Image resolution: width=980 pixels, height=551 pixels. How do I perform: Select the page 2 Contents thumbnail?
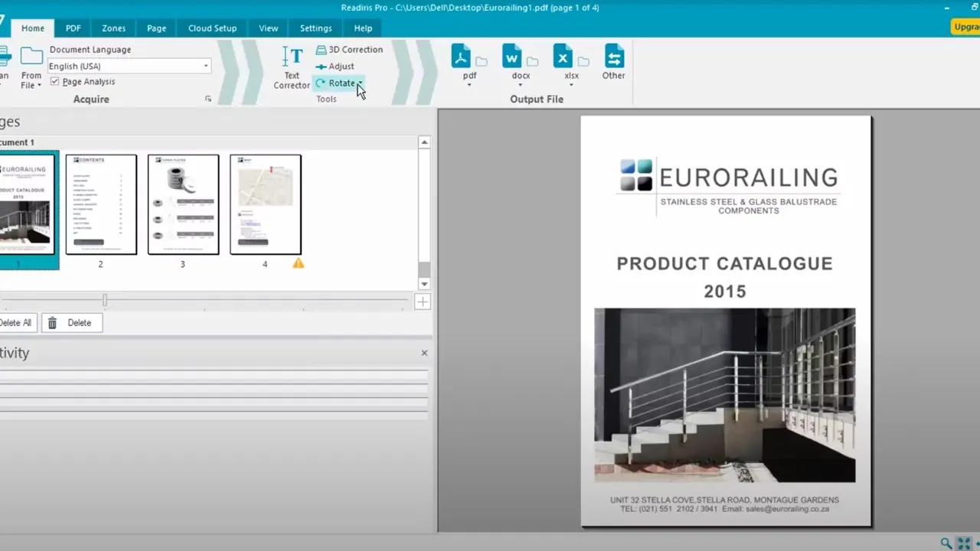101,204
